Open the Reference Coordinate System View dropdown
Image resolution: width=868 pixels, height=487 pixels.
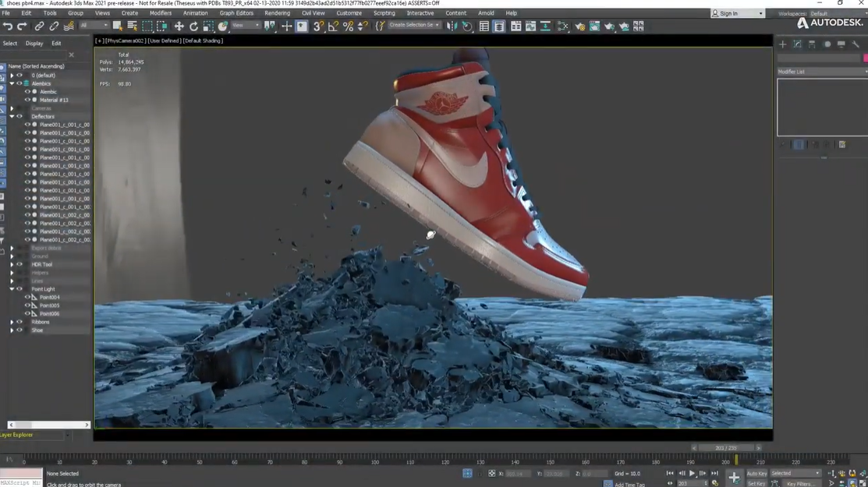pos(246,26)
